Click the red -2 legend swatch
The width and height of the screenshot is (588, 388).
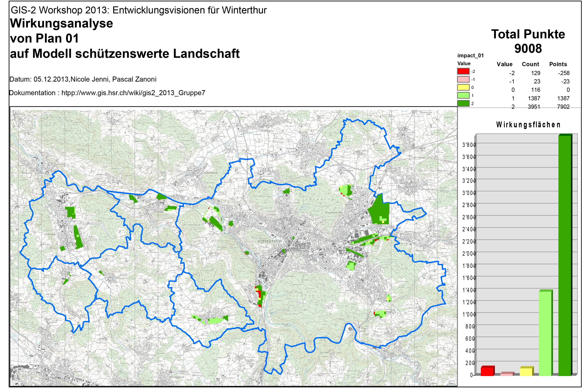click(463, 71)
